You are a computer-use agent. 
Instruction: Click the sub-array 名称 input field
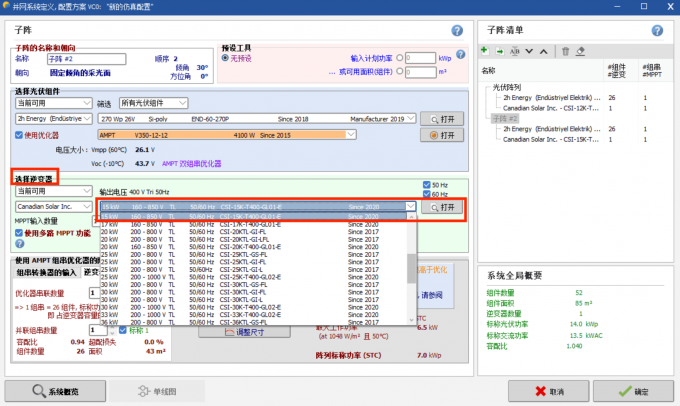86,59
